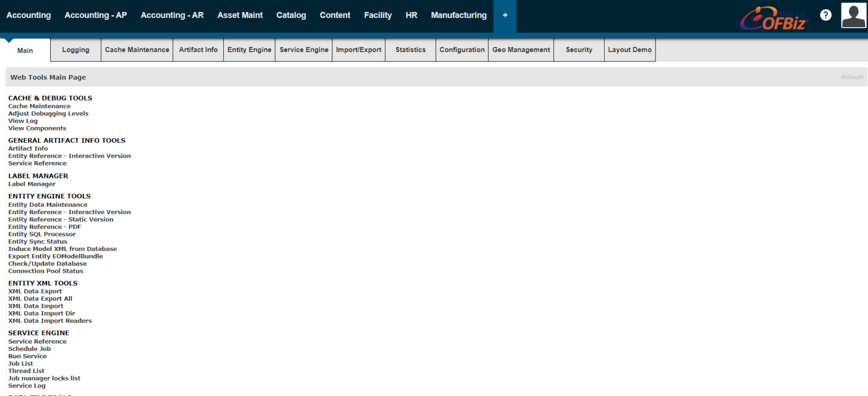Click the Adjust Debugging Levels link
This screenshot has height=396, width=868.
coord(48,114)
